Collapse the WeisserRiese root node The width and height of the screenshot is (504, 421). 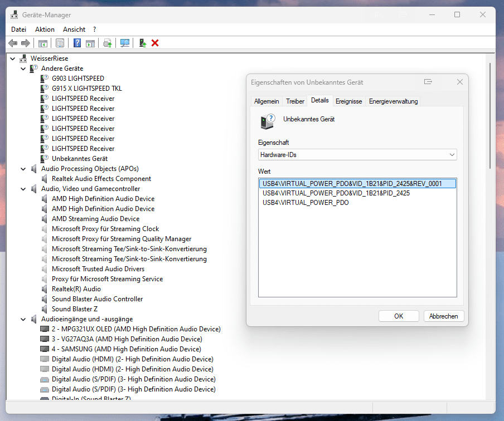(x=12, y=58)
